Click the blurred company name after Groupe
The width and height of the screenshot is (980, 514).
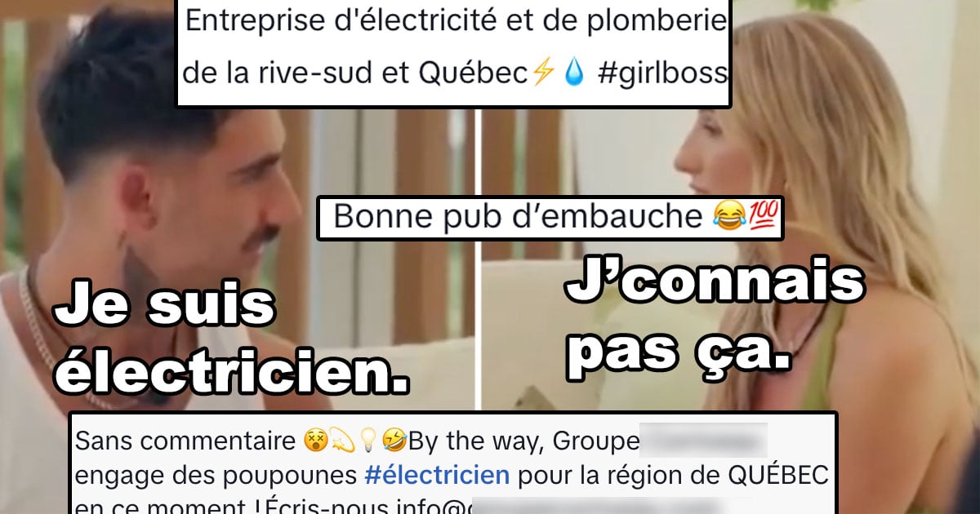click(702, 441)
